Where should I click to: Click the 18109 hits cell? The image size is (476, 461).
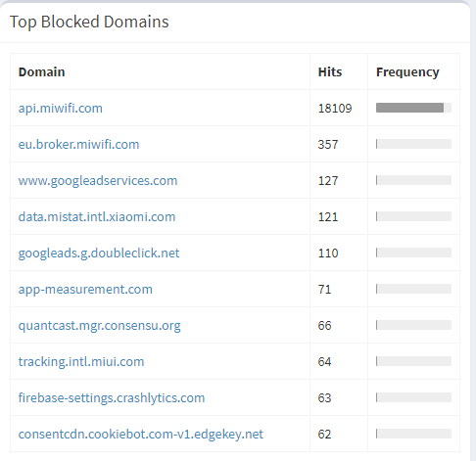pyautogui.click(x=335, y=108)
